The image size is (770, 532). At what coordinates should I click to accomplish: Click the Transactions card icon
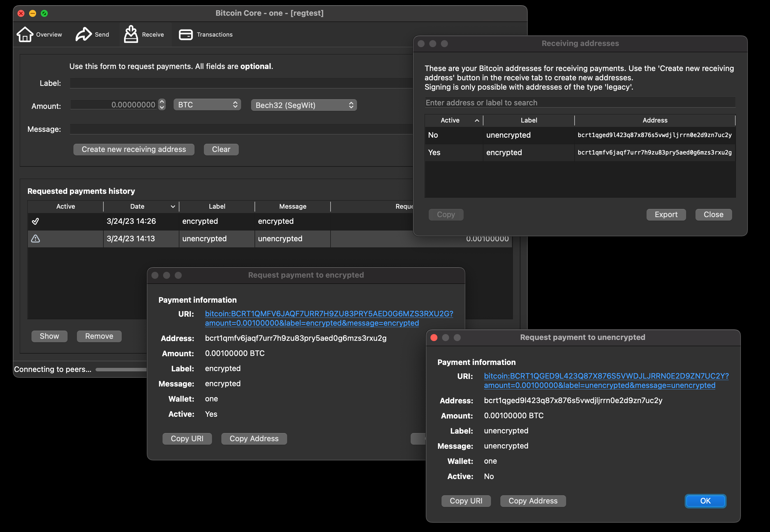coord(186,34)
